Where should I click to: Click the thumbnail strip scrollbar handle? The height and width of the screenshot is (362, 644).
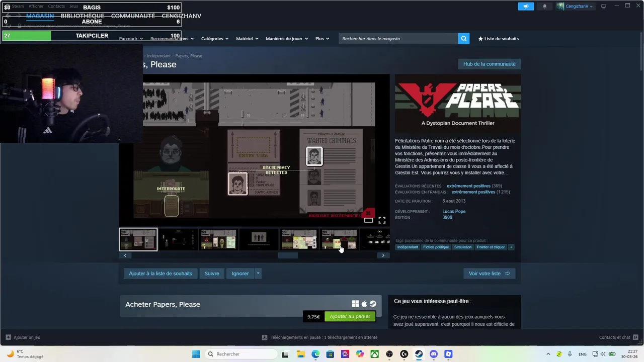(x=288, y=255)
